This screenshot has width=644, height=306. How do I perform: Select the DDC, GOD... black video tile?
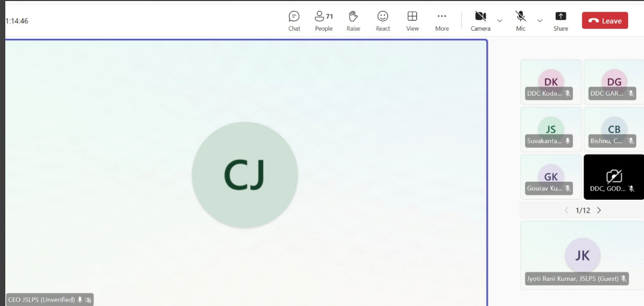pos(614,177)
